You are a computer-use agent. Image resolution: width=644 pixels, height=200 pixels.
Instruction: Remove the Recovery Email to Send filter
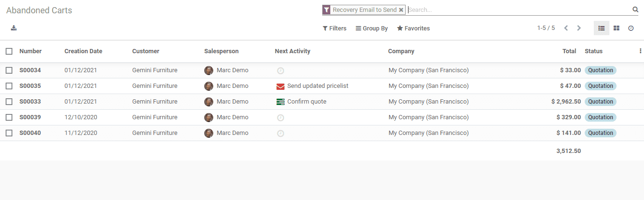[x=401, y=10]
